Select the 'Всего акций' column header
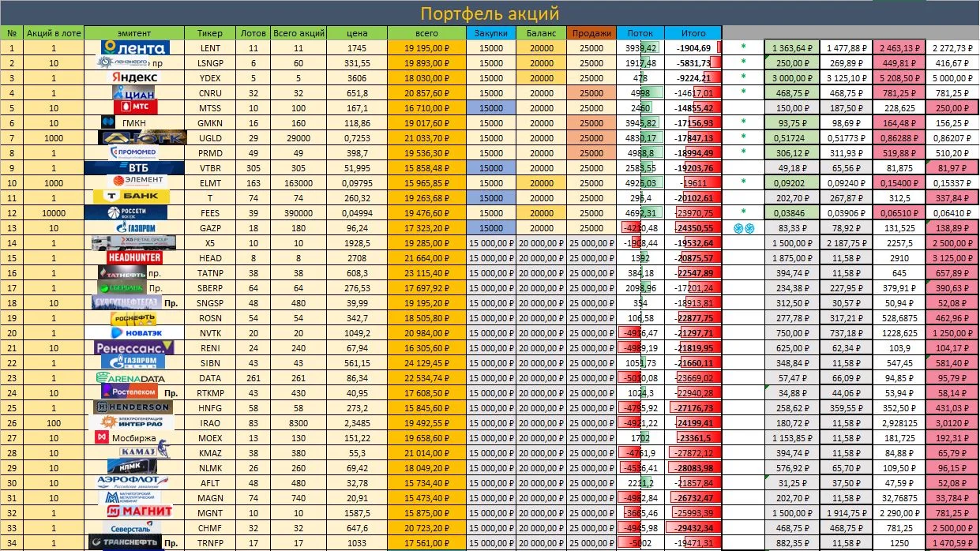This screenshot has height=551, width=980. [x=299, y=33]
